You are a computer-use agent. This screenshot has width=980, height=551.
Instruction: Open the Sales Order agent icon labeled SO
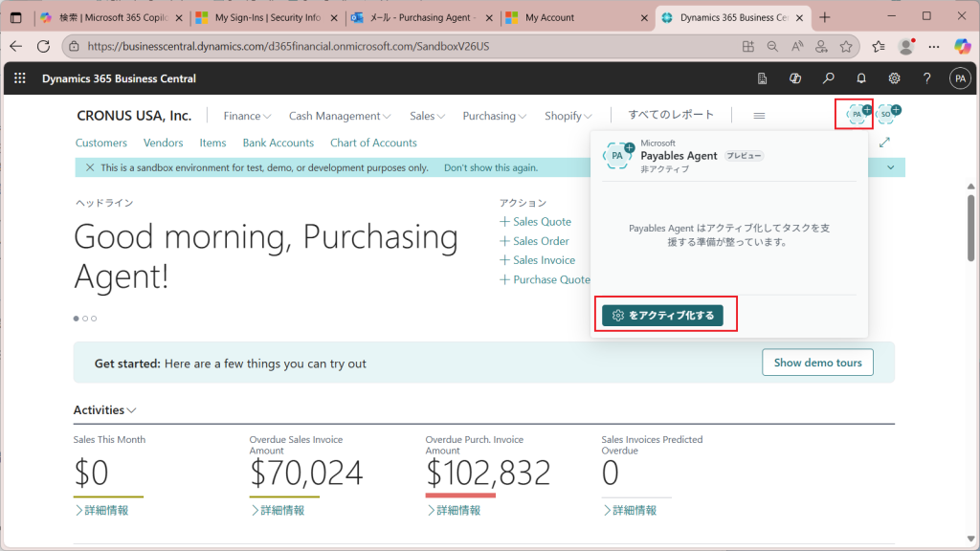(x=887, y=114)
